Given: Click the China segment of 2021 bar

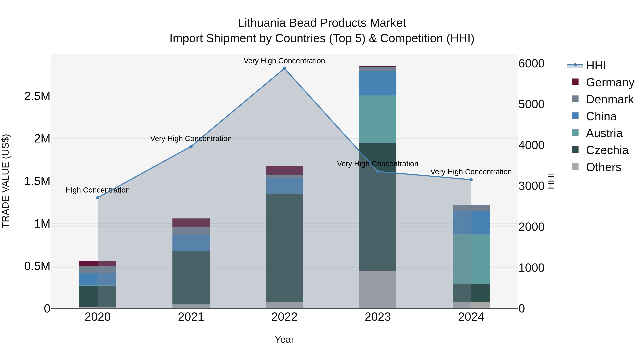Looking at the screenshot, I should [191, 243].
